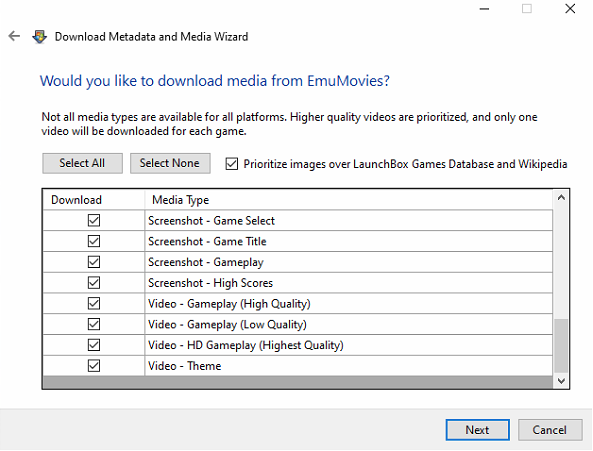Click the Download column header

pyautogui.click(x=94, y=200)
